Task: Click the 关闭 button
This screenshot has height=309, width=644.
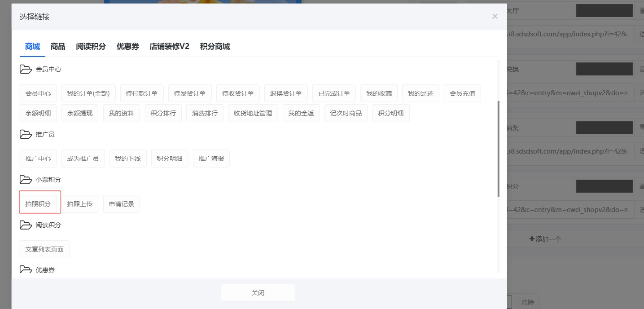Action: 258,293
